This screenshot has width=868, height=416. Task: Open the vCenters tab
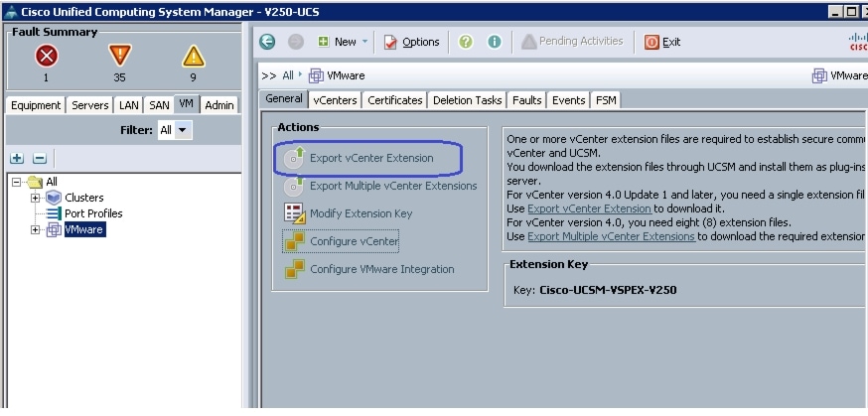point(335,100)
